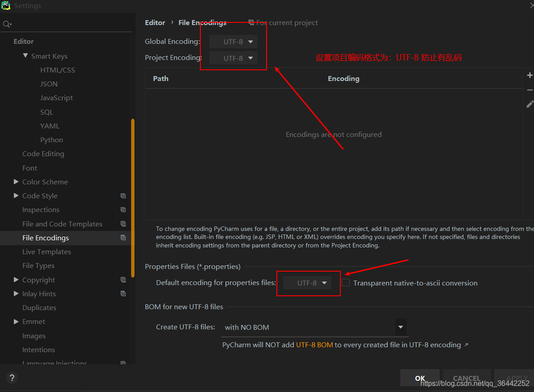Click project-level icon for File and Code Templates
The width and height of the screenshot is (534, 392).
point(123,224)
